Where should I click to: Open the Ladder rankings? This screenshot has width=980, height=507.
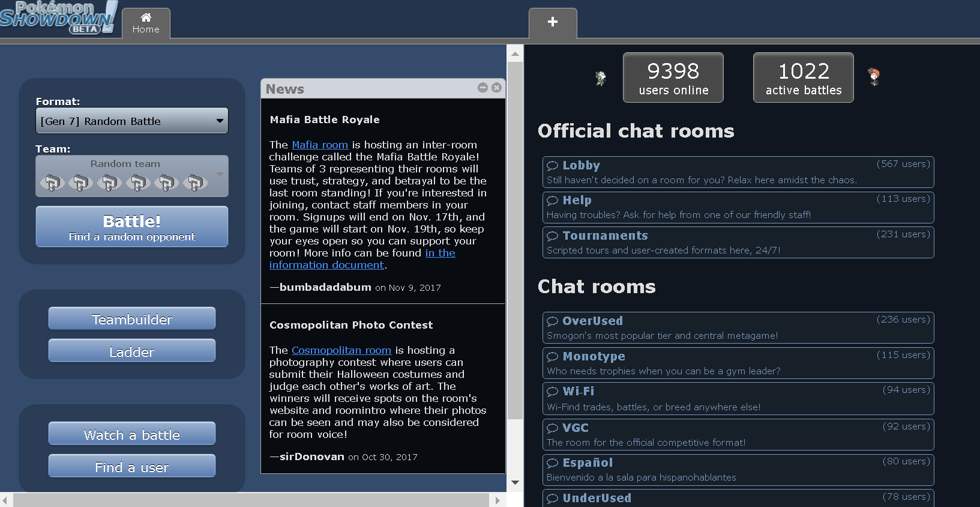pos(132,351)
